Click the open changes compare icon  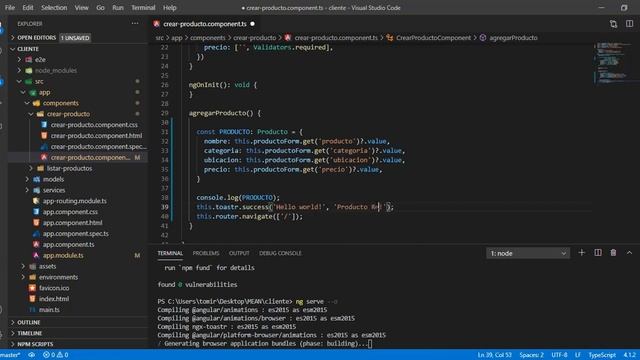[613, 24]
